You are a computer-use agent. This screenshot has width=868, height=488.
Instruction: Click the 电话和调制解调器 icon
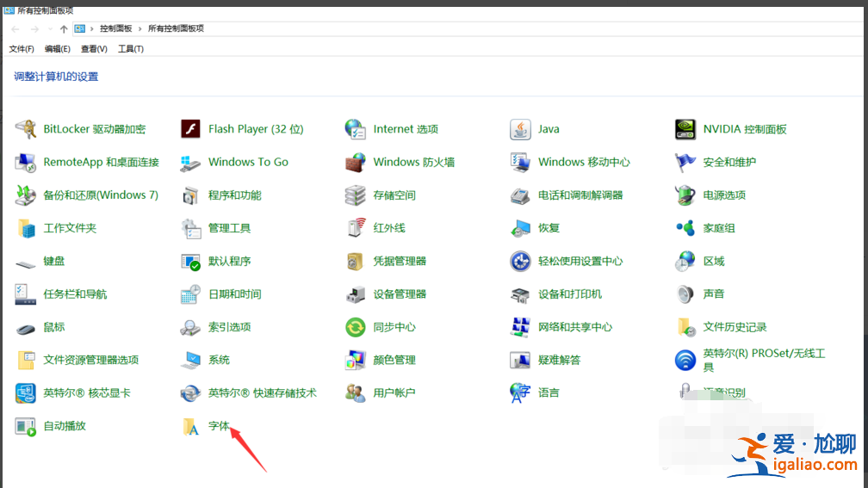point(520,195)
